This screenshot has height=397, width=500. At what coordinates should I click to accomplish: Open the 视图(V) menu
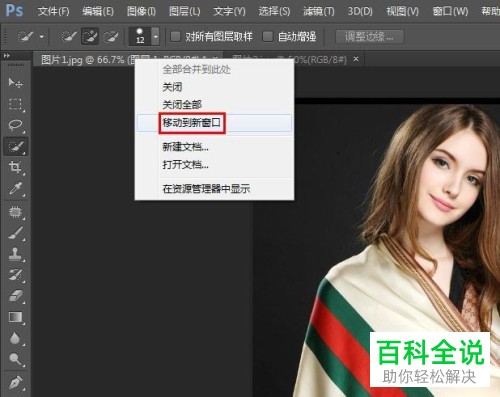click(402, 12)
